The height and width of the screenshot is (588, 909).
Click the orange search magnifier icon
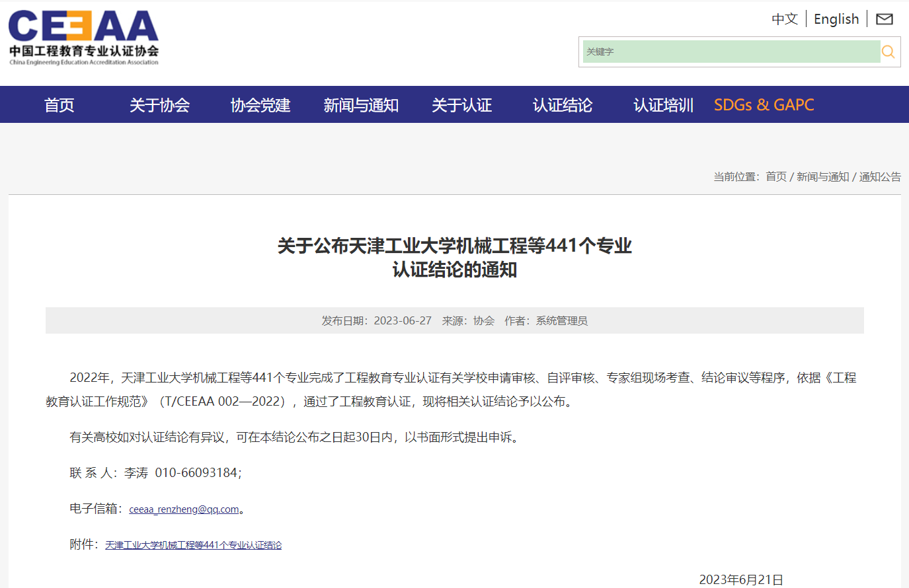(x=889, y=52)
